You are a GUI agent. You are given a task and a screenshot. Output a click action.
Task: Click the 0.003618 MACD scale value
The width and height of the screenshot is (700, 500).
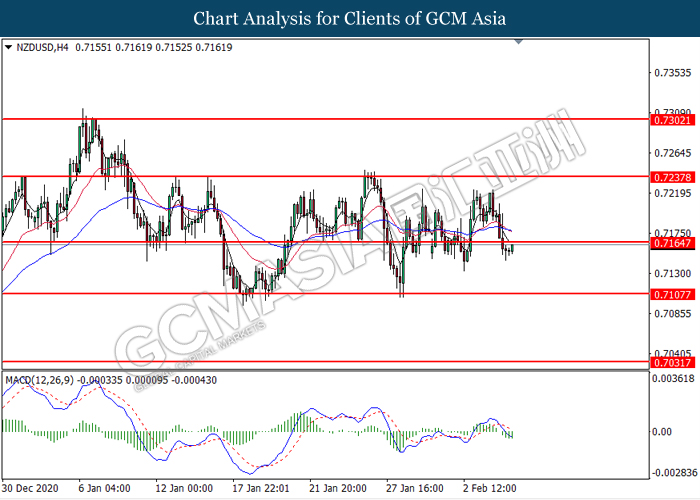673,379
